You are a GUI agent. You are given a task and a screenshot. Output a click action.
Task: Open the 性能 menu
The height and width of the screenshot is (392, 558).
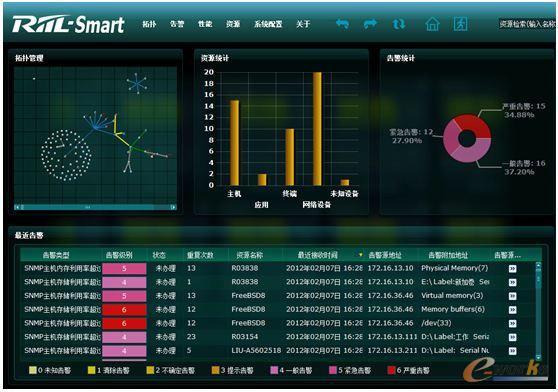(205, 24)
